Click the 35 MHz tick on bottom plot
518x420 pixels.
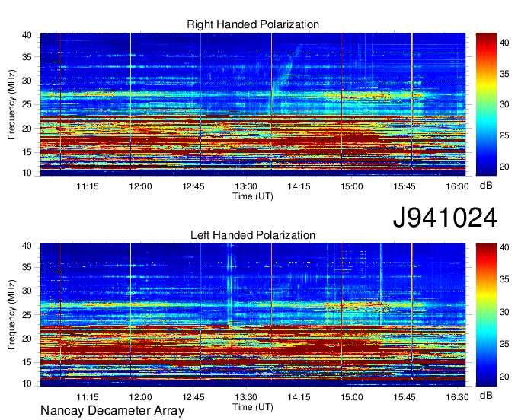tap(27, 267)
